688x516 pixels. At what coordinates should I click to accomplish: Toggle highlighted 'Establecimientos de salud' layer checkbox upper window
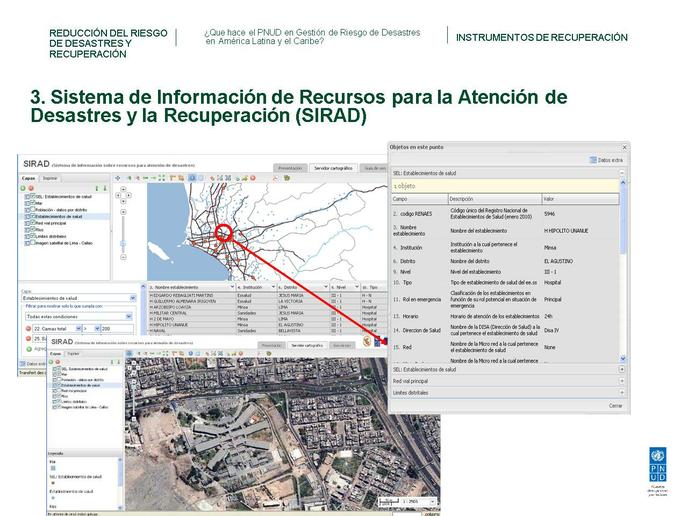tap(33, 215)
